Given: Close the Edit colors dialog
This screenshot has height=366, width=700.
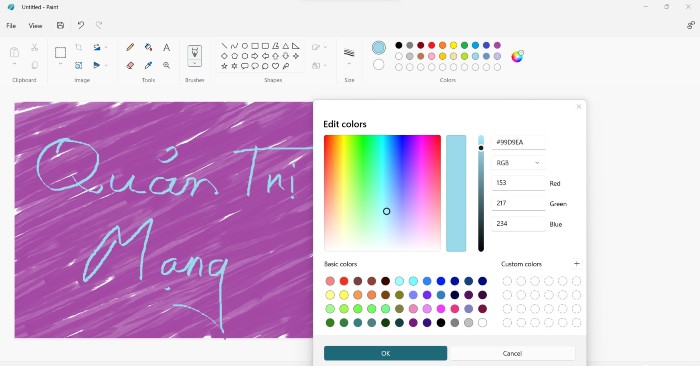Looking at the screenshot, I should (x=579, y=107).
